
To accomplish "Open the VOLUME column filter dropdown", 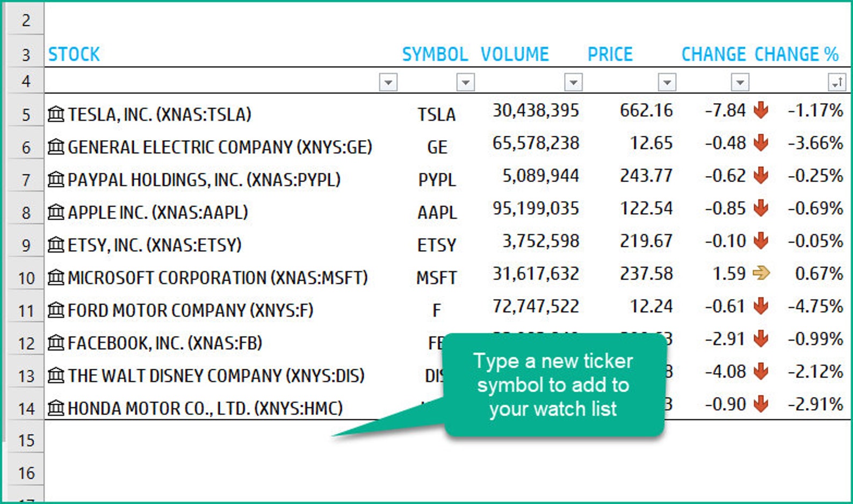I will [574, 82].
